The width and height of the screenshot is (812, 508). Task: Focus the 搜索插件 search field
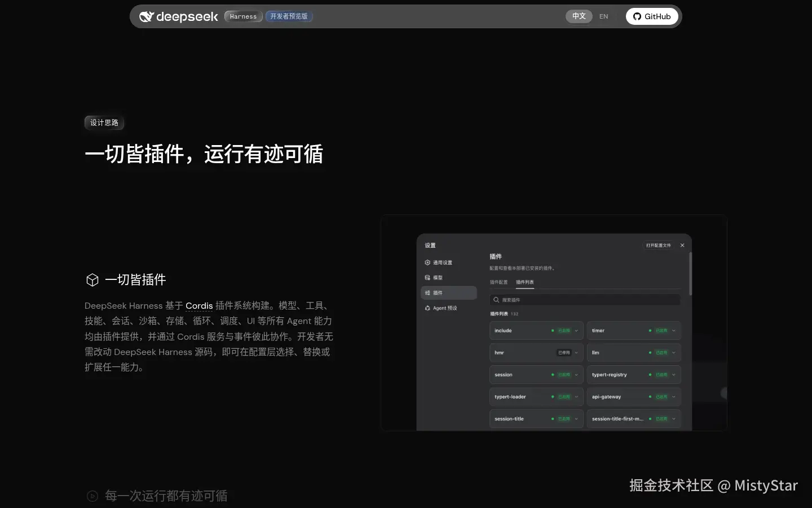tap(585, 300)
